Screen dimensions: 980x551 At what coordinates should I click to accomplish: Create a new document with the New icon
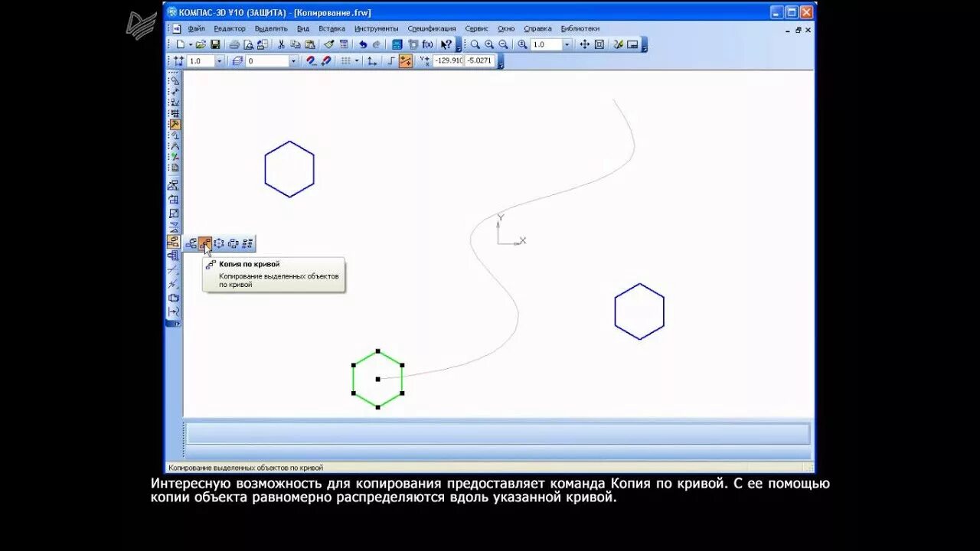[180, 44]
